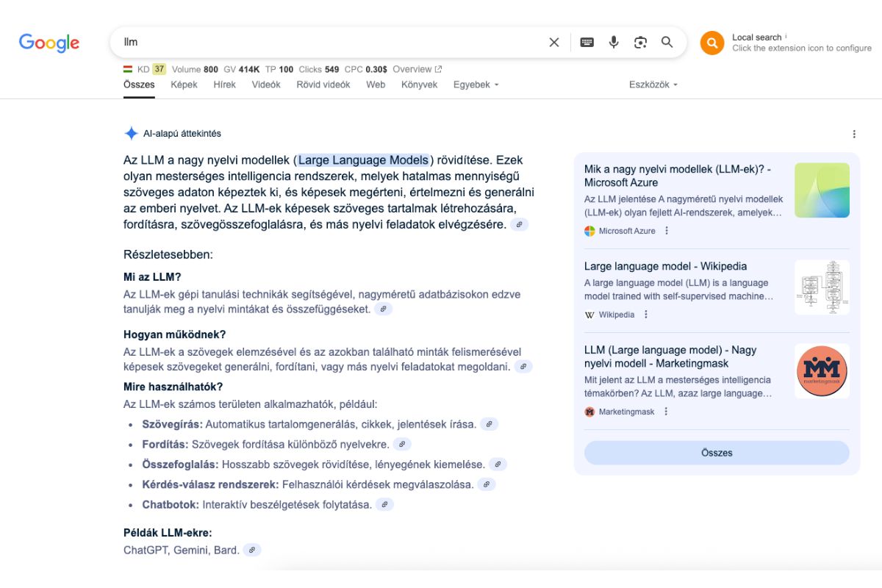The width and height of the screenshot is (882, 588).
Task: Click the 'Volume 800' metric
Action: click(195, 69)
